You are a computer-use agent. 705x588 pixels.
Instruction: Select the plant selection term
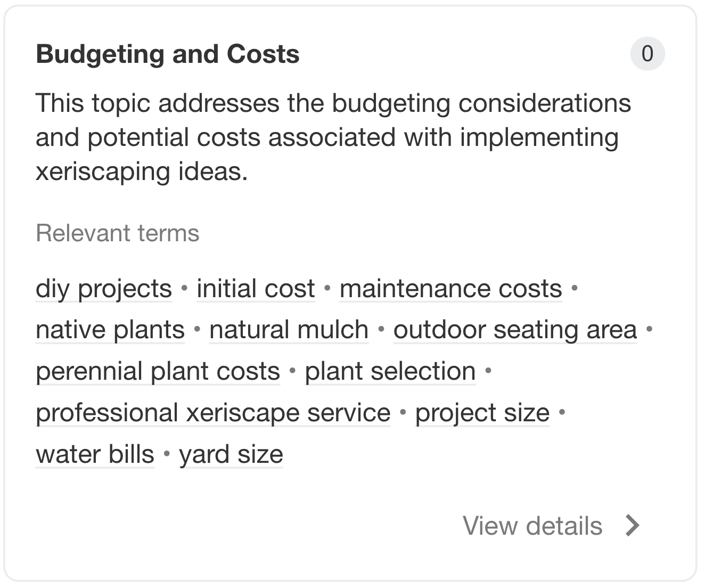[390, 371]
